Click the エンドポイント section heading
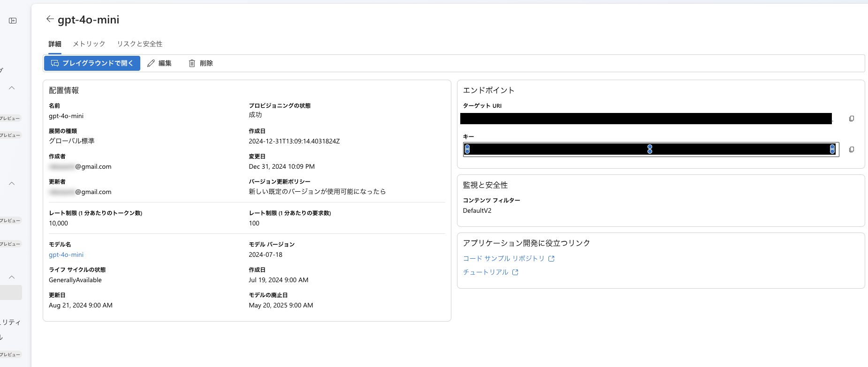 (489, 90)
